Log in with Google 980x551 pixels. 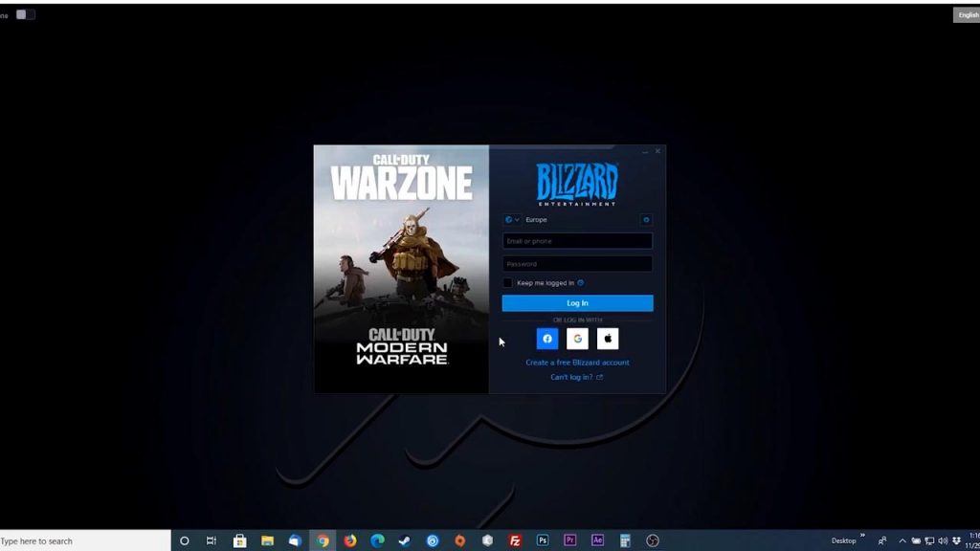[577, 339]
